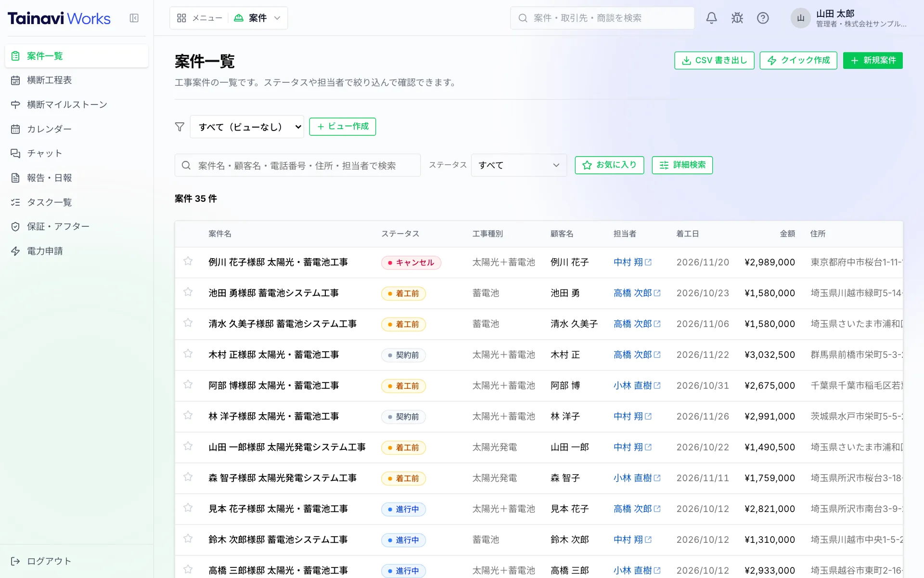The width and height of the screenshot is (924, 578).
Task: Sort by 金額 column header
Action: coord(787,234)
